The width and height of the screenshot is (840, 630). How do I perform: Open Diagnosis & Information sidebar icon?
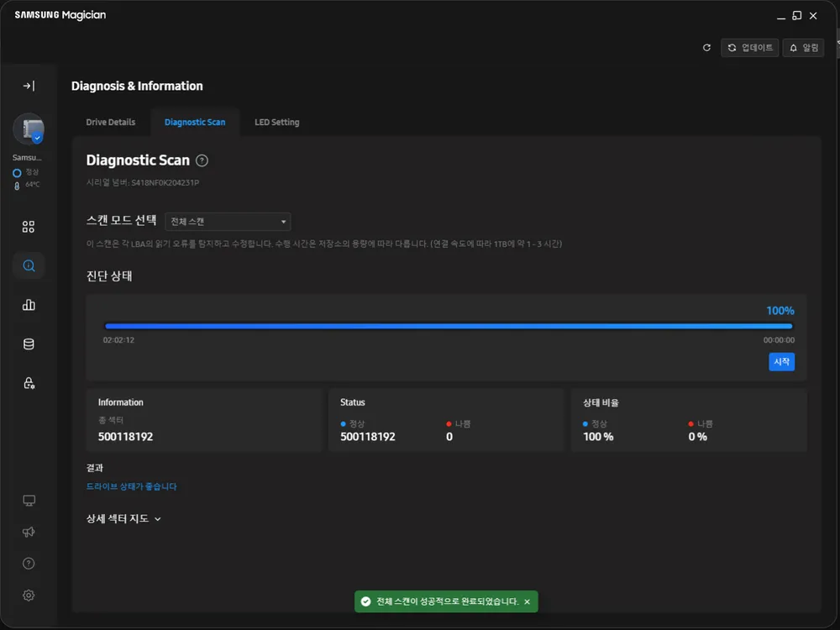tap(29, 265)
